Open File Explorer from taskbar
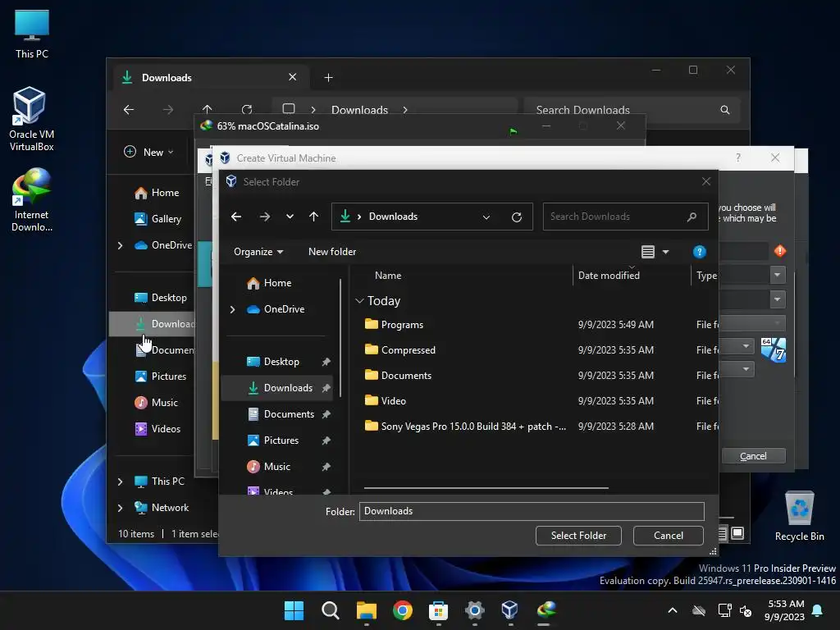The width and height of the screenshot is (840, 630). coord(367,610)
